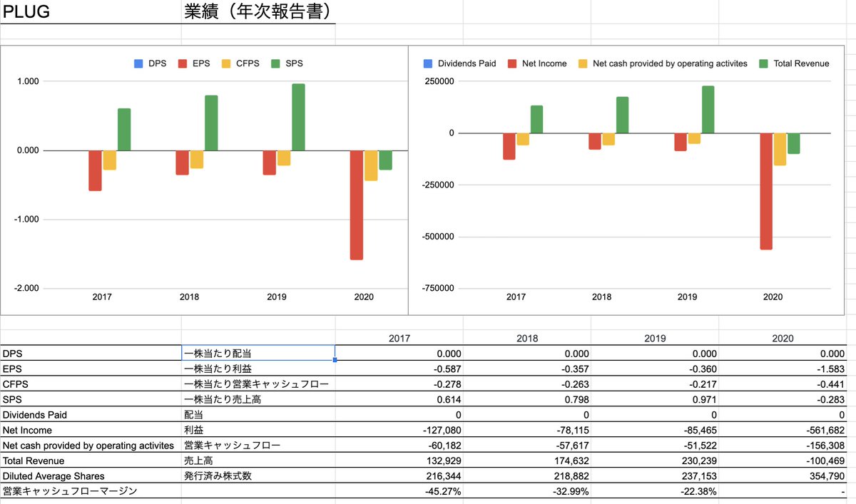The image size is (856, 504).
Task: Select the margin value -22.38%
Action: point(655,491)
